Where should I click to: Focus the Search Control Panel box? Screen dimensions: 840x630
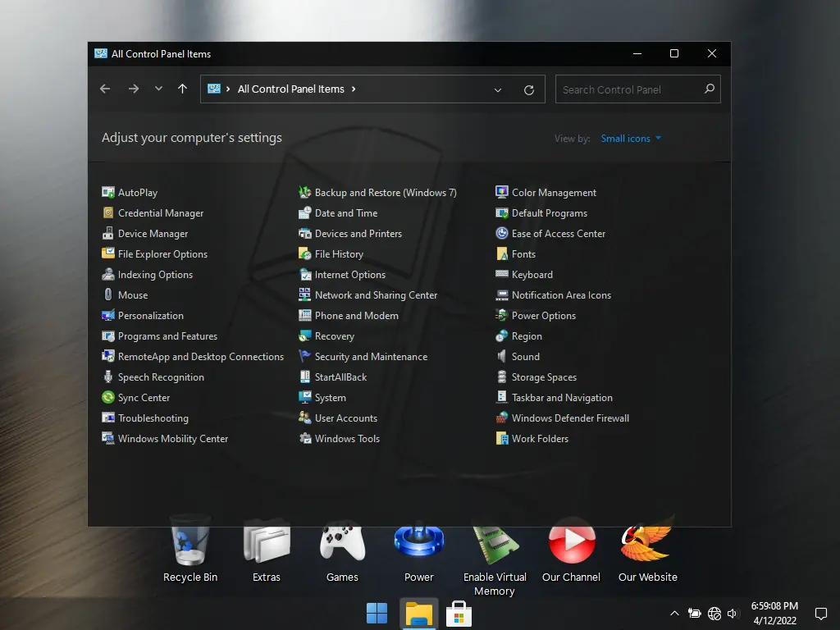click(637, 89)
